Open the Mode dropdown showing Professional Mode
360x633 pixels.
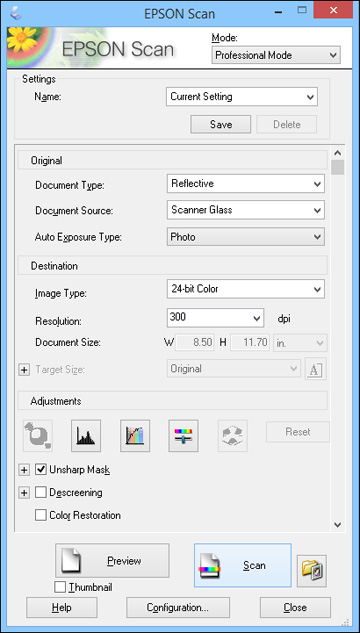[276, 55]
